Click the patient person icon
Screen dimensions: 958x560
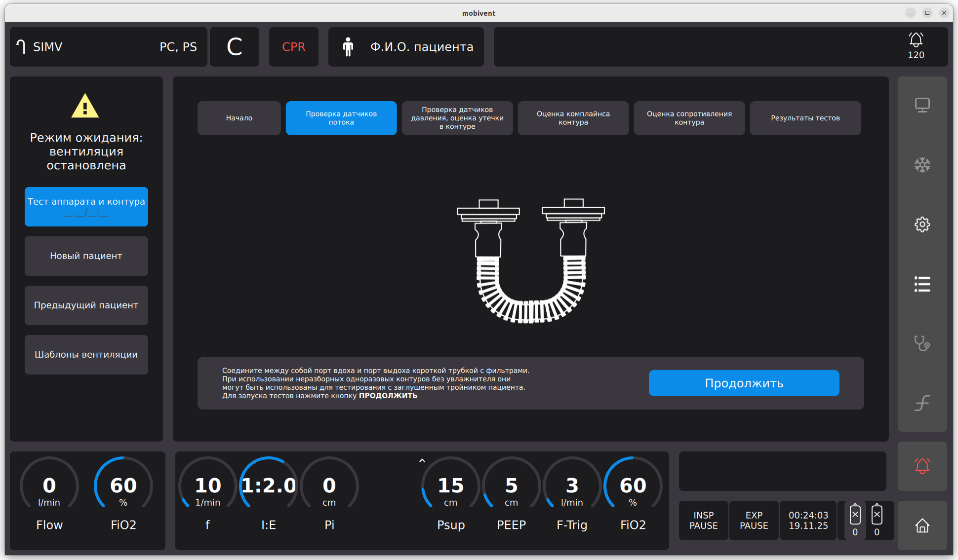(x=348, y=47)
